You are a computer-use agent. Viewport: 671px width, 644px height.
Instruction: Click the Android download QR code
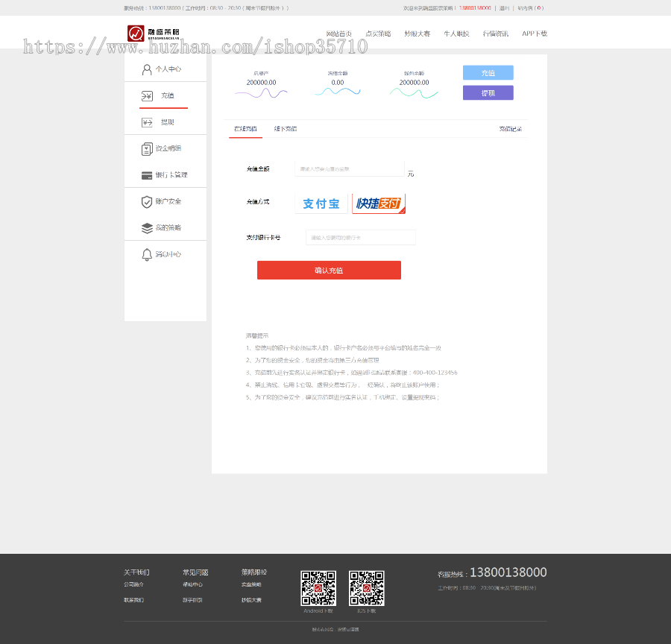pos(318,587)
